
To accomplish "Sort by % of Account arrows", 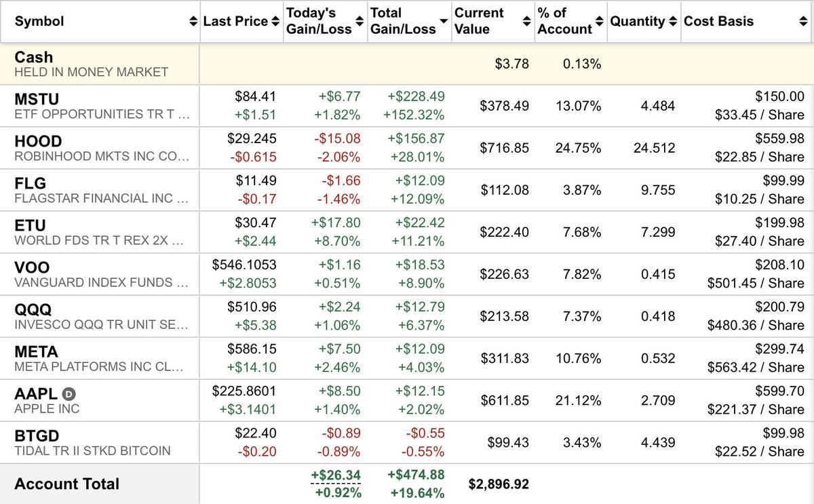I will point(599,22).
